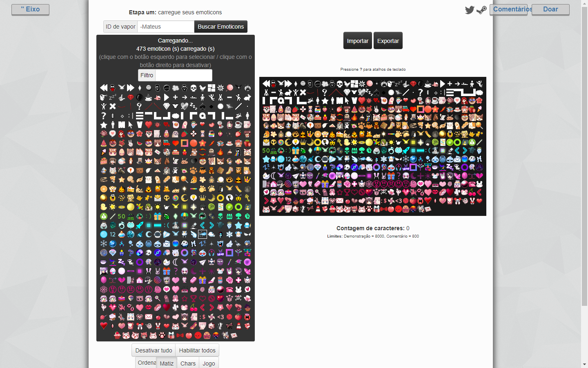The image size is (588, 368).
Task: Select white rewind double-arrow emoticon in loaded list
Action: (104, 88)
